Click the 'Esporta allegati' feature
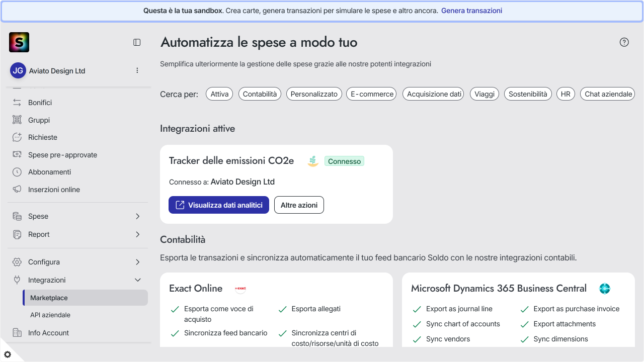Viewport: 644px width, 362px height. pyautogui.click(x=316, y=309)
